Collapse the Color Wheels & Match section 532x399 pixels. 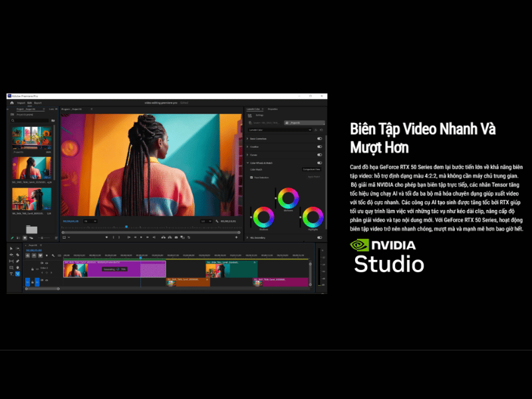(247, 163)
